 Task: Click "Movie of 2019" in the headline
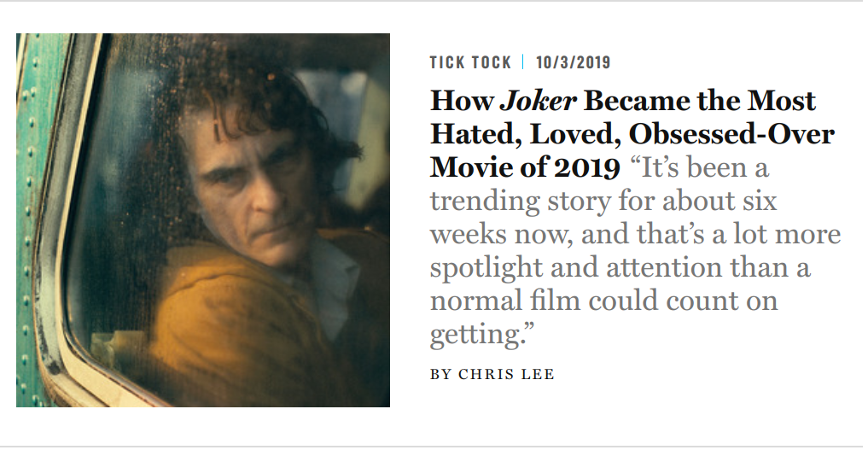(524, 167)
